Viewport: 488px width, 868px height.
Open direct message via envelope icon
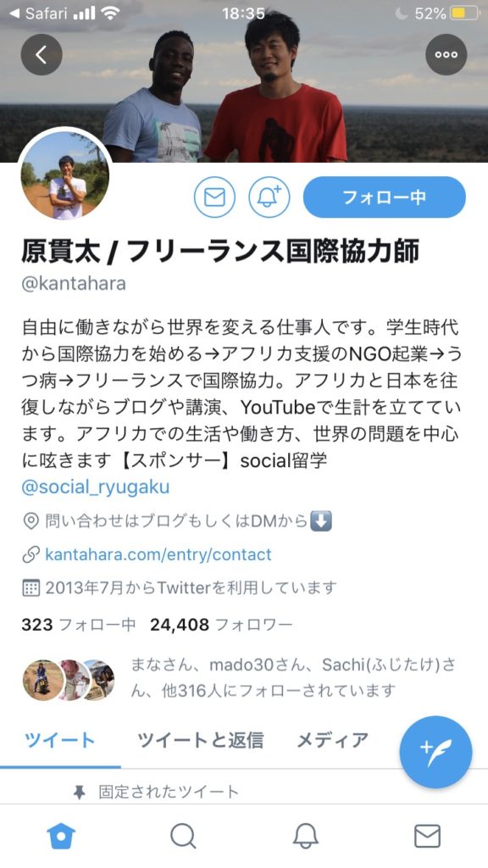click(214, 197)
